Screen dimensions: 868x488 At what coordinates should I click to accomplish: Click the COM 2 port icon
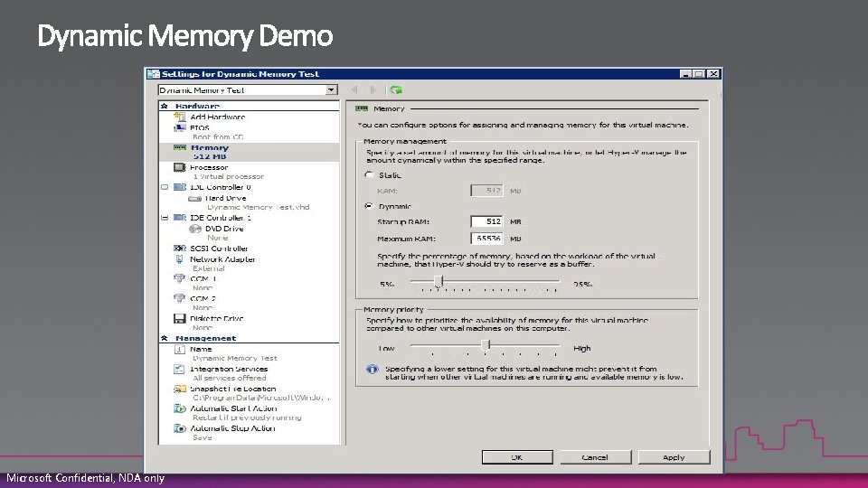pyautogui.click(x=179, y=299)
